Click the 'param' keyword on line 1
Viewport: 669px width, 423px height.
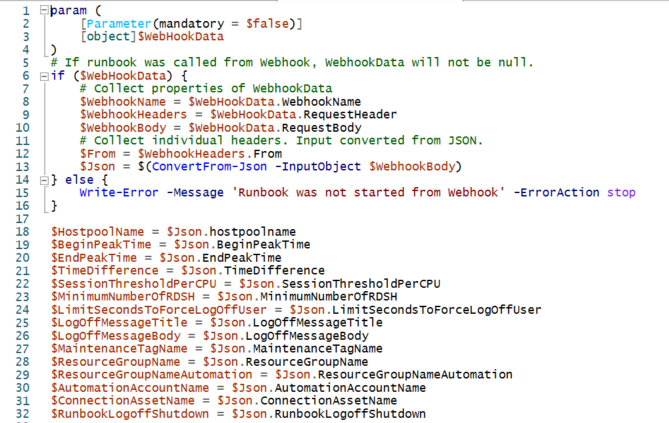pos(69,11)
